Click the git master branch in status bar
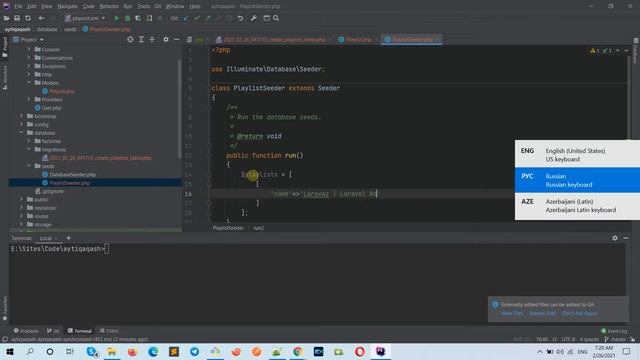640x360 pixels. [x=615, y=339]
